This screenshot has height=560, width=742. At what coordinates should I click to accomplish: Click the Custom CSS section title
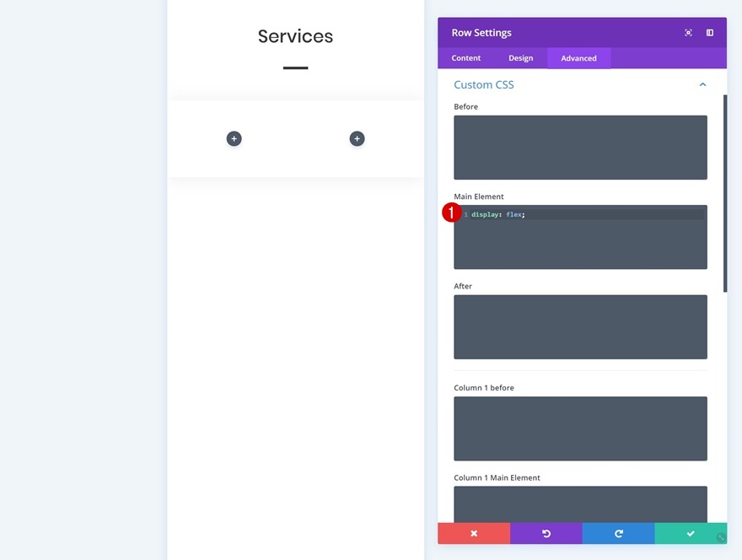[484, 84]
